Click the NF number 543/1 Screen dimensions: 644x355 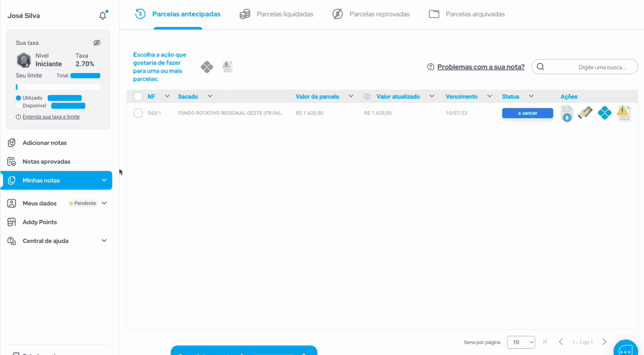click(154, 113)
